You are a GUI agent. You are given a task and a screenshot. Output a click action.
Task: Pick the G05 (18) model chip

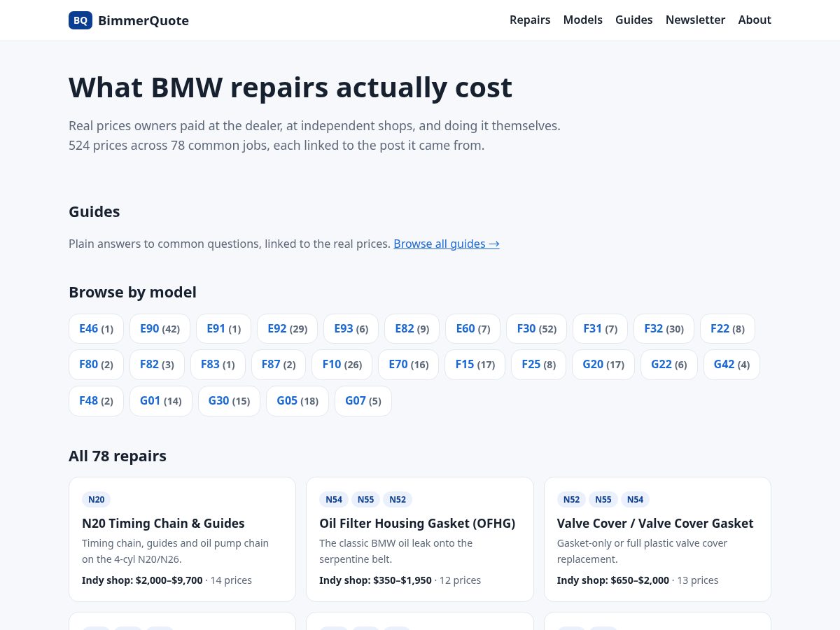pyautogui.click(x=297, y=401)
